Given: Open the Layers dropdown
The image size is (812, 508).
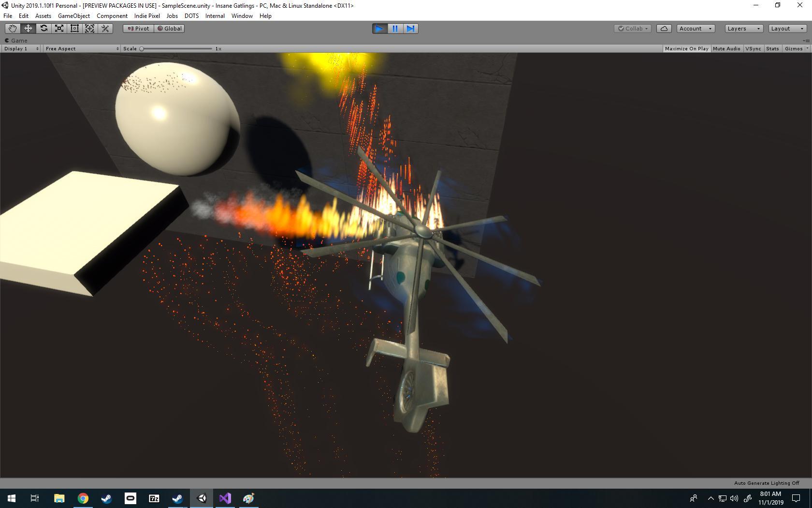Looking at the screenshot, I should tap(743, 29).
